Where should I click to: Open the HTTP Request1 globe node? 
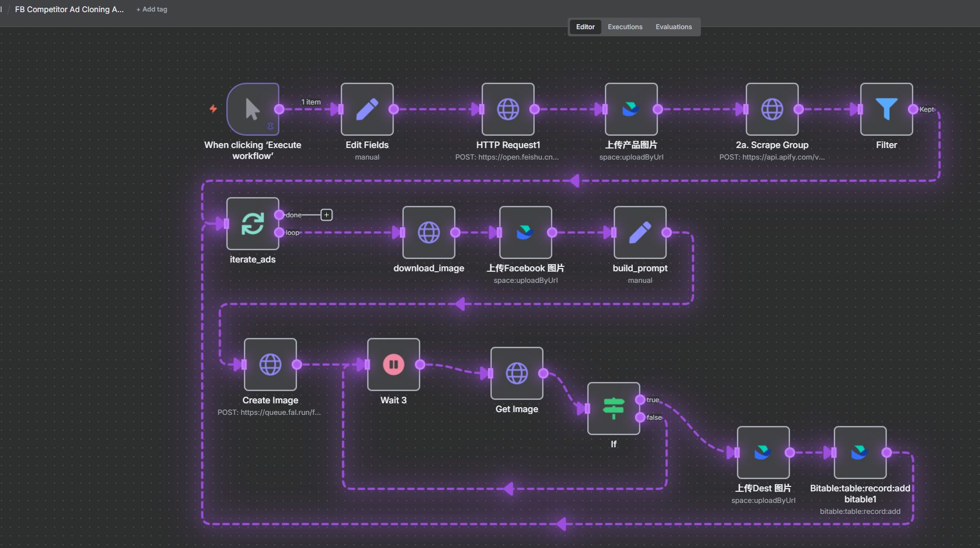[x=508, y=109]
